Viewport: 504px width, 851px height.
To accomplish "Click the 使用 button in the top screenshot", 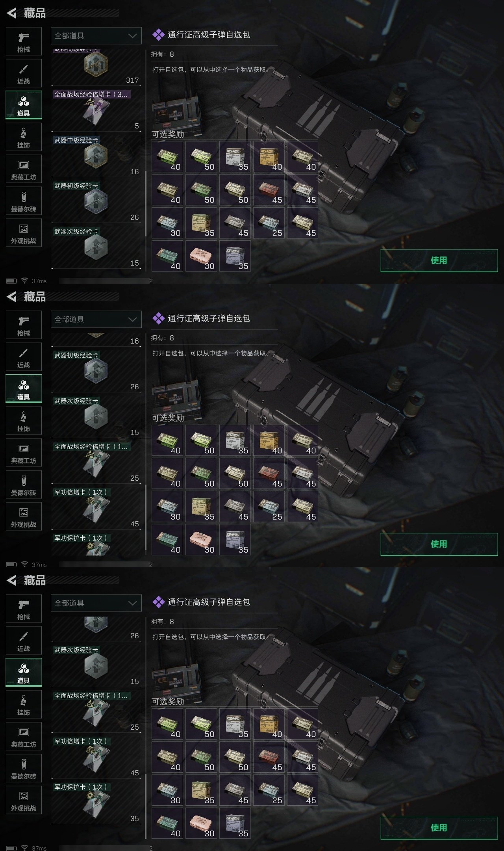I will 439,260.
